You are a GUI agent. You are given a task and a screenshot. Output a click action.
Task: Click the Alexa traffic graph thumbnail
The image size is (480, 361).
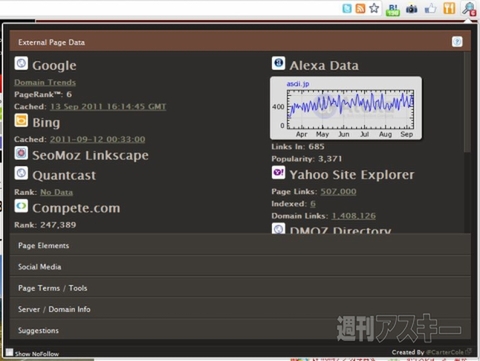[x=346, y=108]
